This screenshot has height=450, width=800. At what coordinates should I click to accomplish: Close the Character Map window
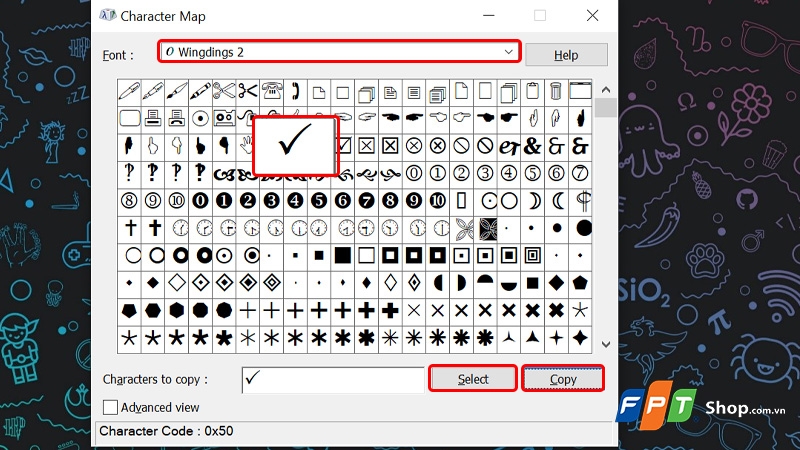pyautogui.click(x=592, y=16)
